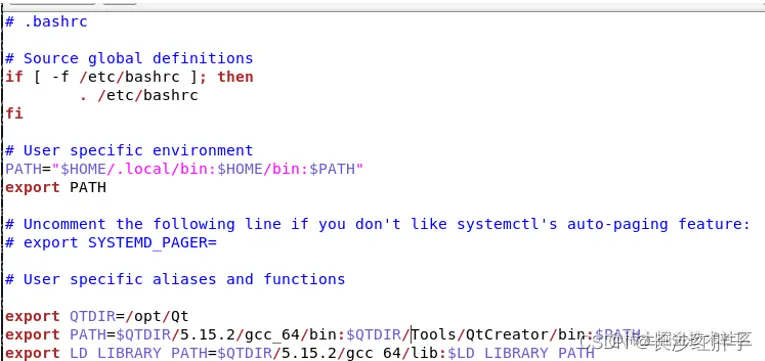Click 'Tools/QtCreator' in the PATH export line
The width and height of the screenshot is (765, 361).
tap(481, 335)
